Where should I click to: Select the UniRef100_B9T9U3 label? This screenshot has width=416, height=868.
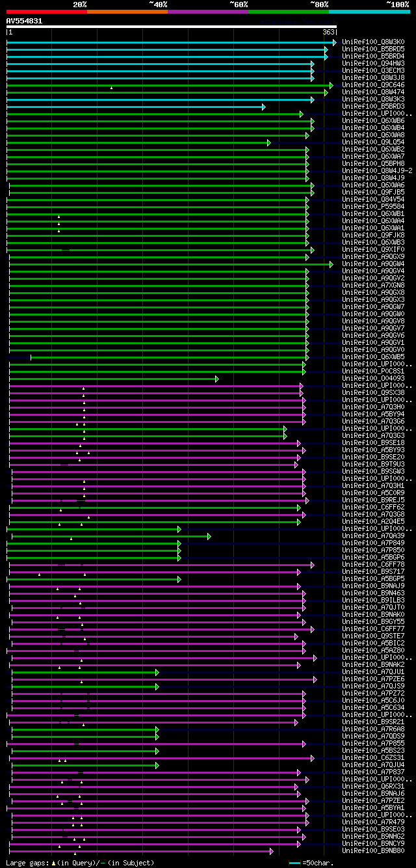point(374,464)
